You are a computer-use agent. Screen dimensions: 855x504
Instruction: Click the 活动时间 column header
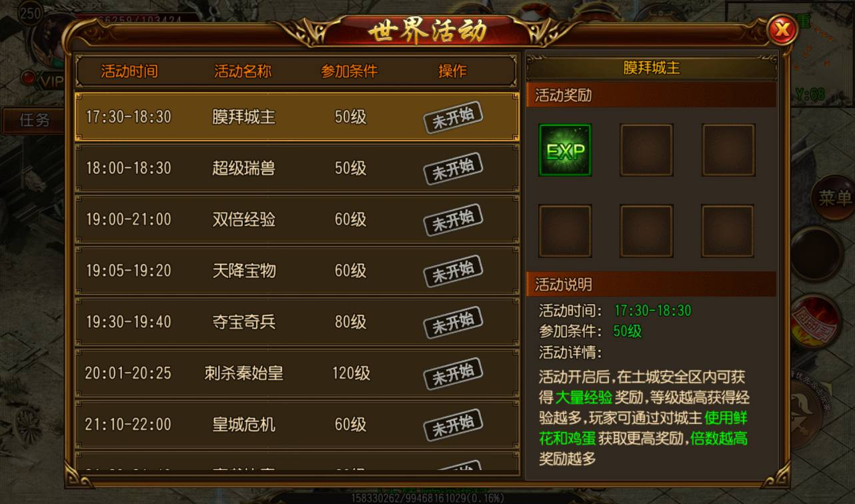coord(129,71)
